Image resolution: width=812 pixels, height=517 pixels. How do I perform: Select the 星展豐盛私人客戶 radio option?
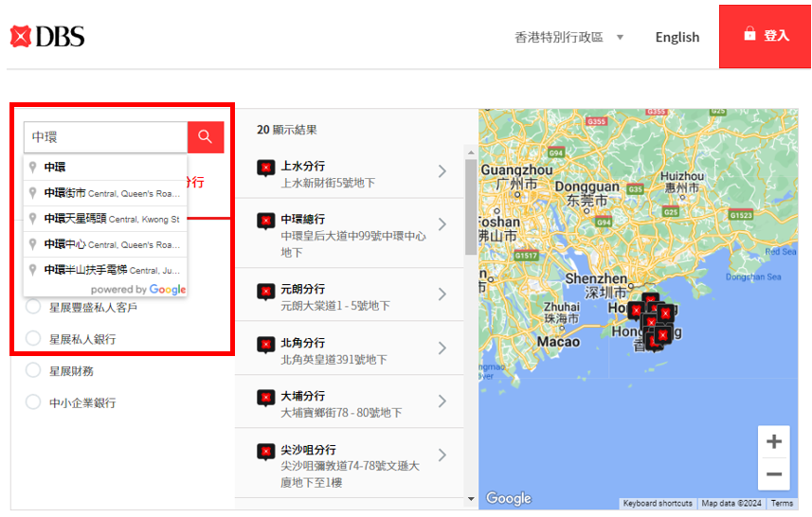pos(33,307)
